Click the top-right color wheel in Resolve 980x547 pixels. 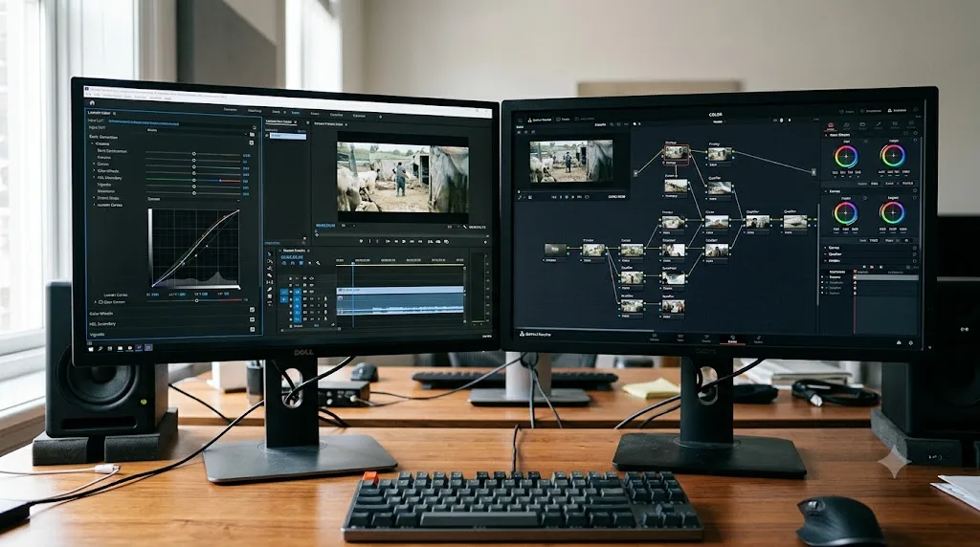click(x=893, y=156)
